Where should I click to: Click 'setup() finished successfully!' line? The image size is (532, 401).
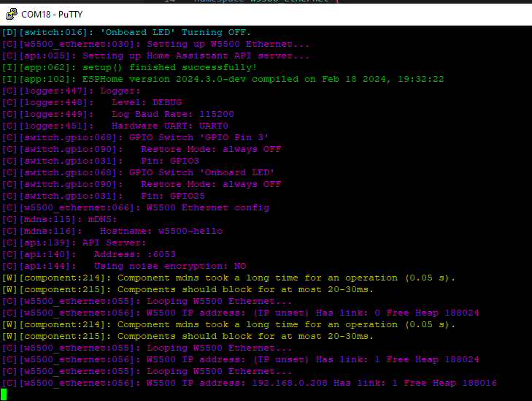click(x=129, y=68)
